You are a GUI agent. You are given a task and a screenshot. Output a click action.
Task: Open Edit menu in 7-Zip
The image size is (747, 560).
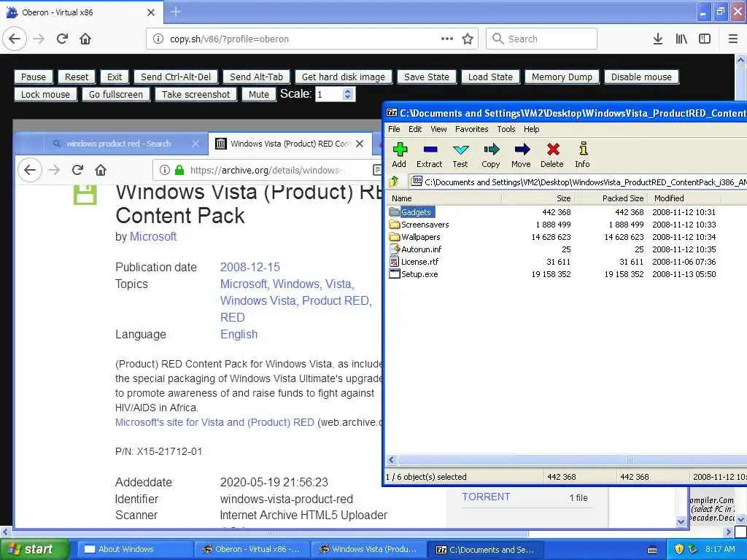[x=415, y=129]
